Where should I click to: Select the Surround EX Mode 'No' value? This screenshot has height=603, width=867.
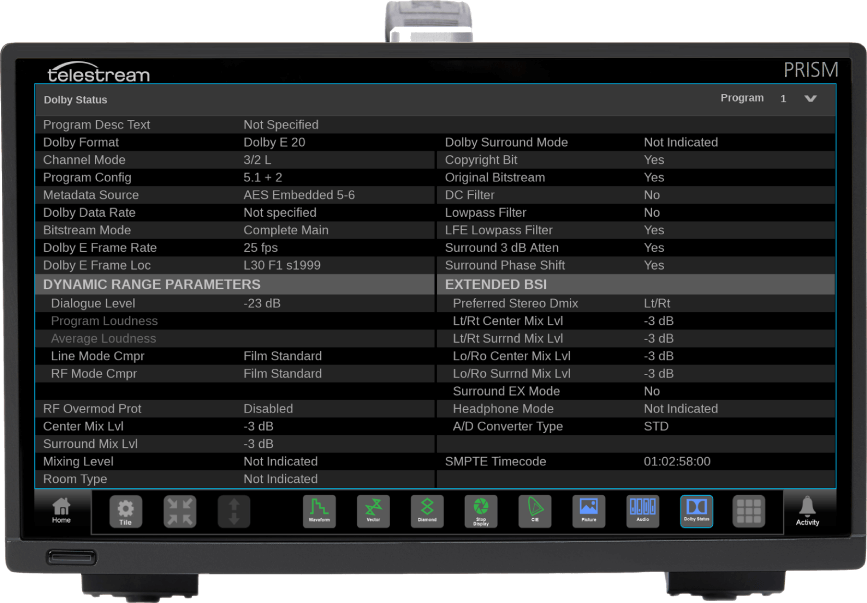652,391
